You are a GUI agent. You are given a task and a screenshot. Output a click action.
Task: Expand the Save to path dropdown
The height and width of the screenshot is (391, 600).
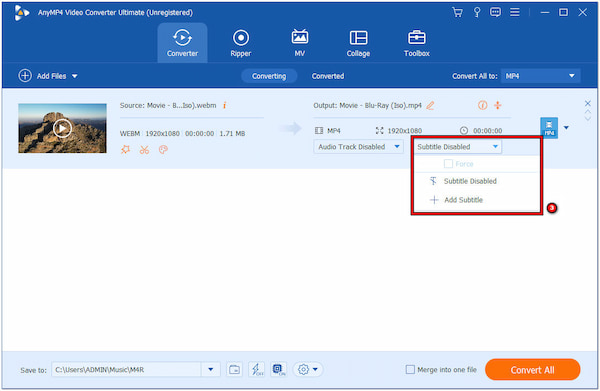point(210,370)
